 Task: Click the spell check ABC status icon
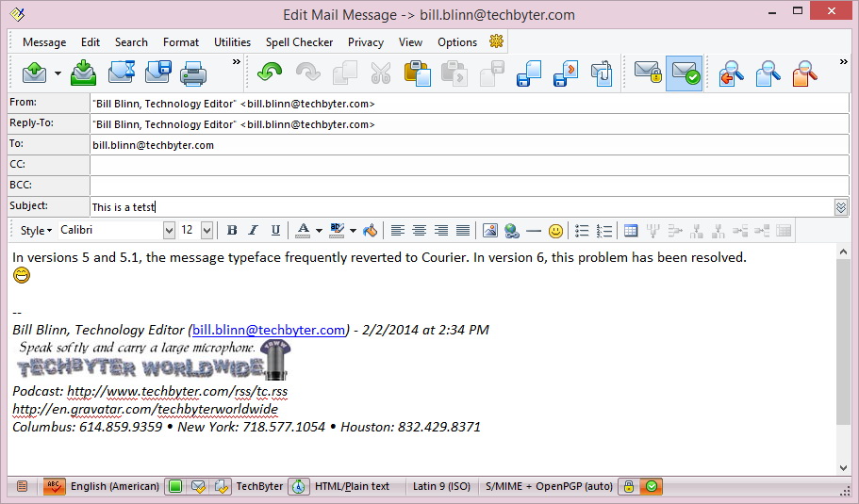coord(55,486)
